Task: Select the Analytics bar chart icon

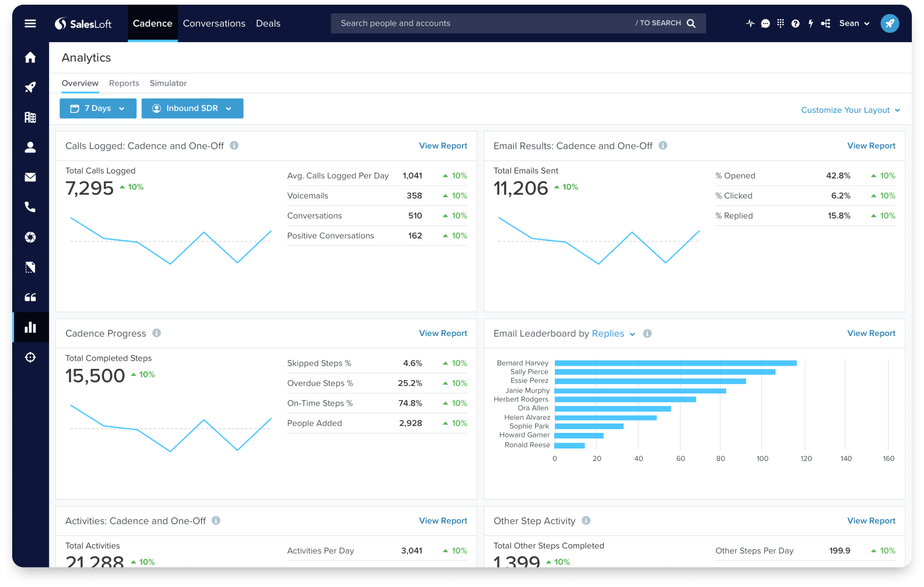Action: tap(30, 327)
